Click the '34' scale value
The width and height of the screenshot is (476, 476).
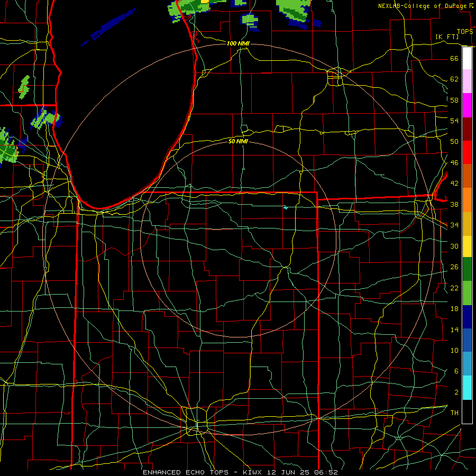pyautogui.click(x=454, y=225)
